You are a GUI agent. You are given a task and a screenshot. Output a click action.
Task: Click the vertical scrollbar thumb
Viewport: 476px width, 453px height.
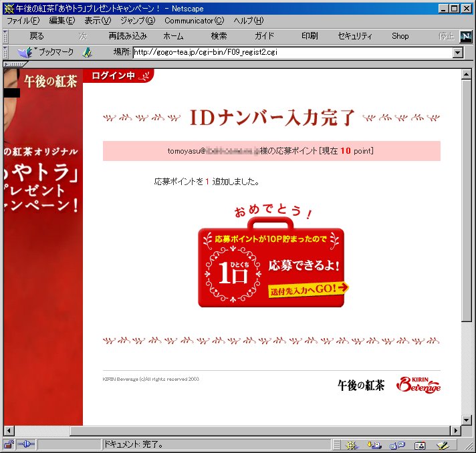tap(466, 200)
